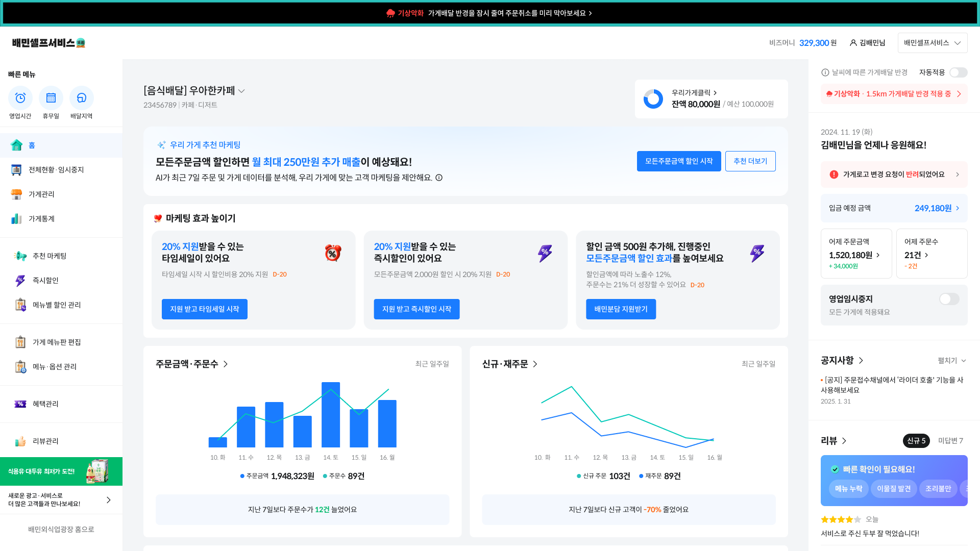
Task: Toggle the 영업임시중지 switch
Action: point(949,299)
